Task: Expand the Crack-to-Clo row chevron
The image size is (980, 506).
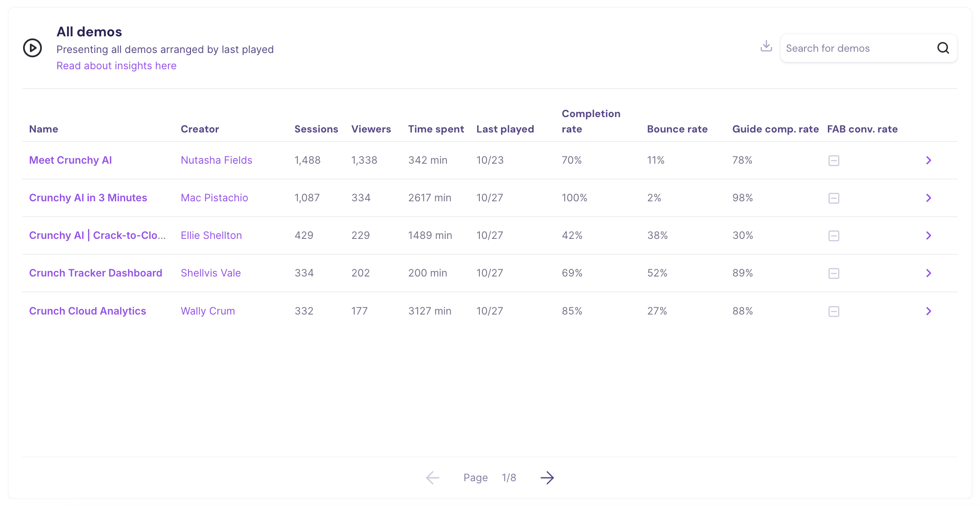Action: point(928,235)
